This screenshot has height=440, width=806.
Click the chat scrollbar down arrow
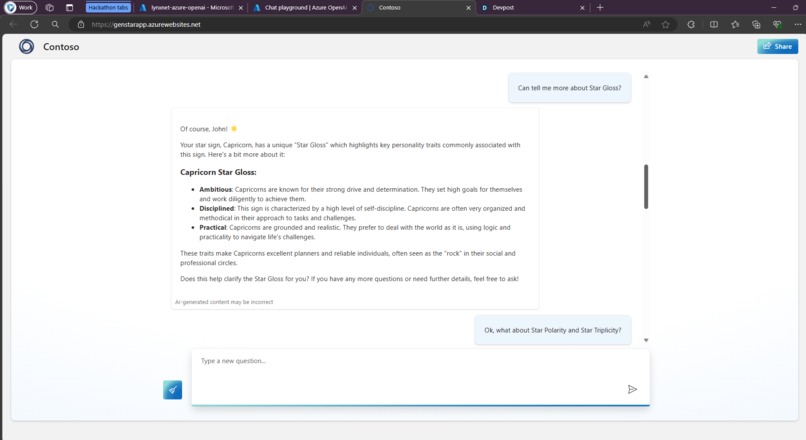(646, 340)
